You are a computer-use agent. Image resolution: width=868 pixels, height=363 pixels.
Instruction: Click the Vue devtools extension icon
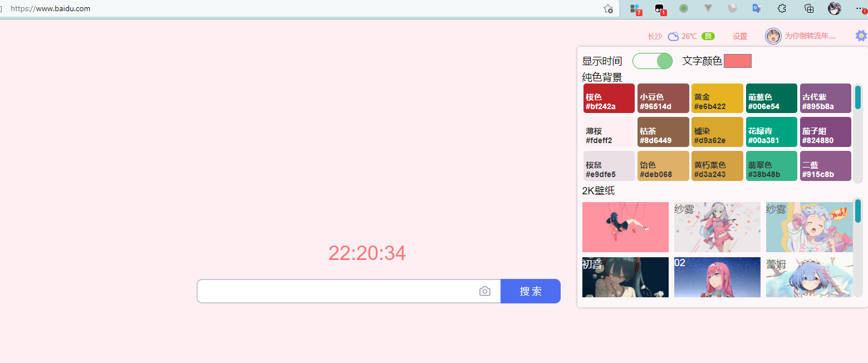709,8
